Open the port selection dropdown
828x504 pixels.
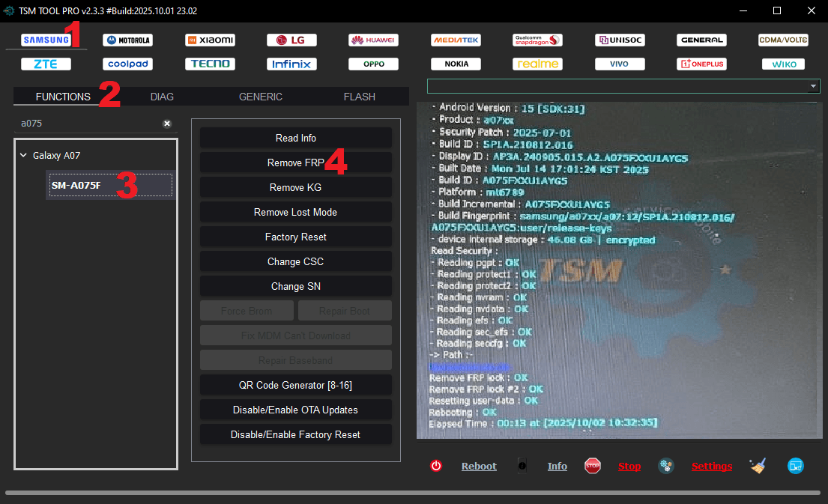[814, 86]
